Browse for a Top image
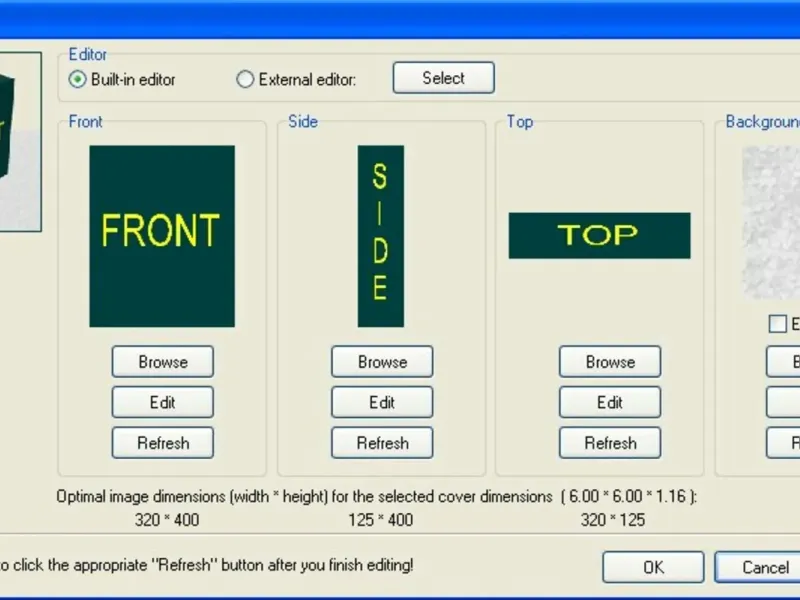Viewport: 800px width, 600px height. tap(610, 362)
